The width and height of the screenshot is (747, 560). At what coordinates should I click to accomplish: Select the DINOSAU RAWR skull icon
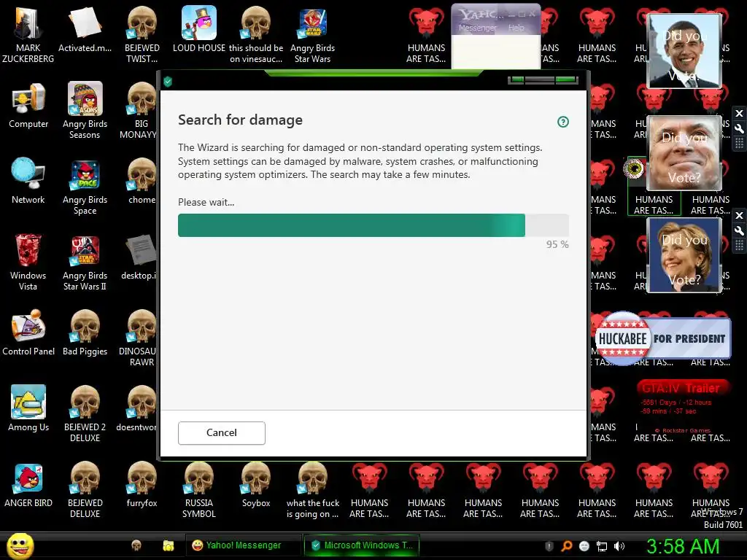[139, 338]
